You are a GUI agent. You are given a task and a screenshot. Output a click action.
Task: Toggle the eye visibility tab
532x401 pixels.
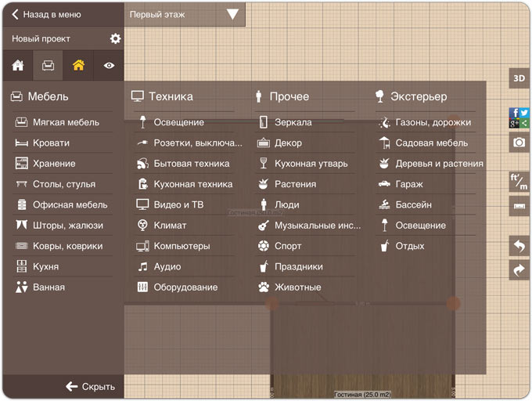(x=109, y=66)
